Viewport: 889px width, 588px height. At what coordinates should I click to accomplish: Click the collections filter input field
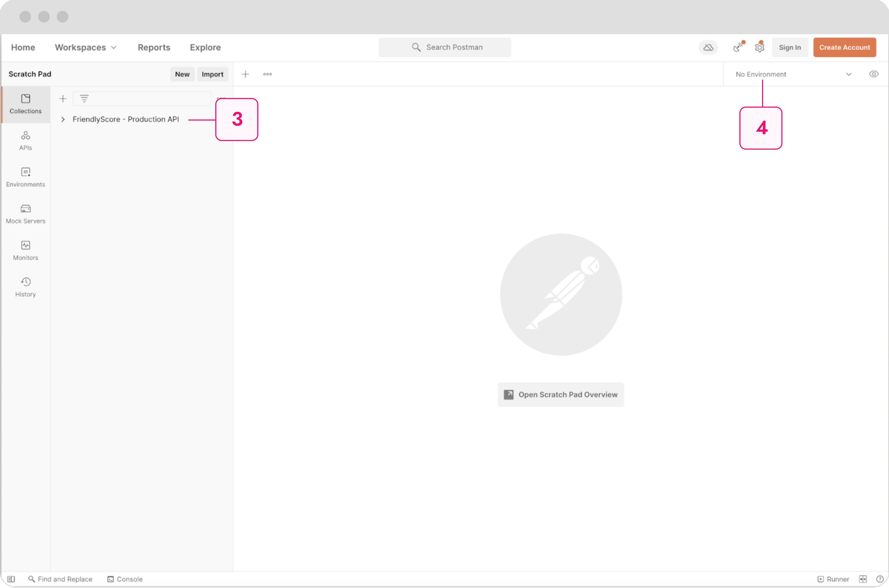[142, 99]
